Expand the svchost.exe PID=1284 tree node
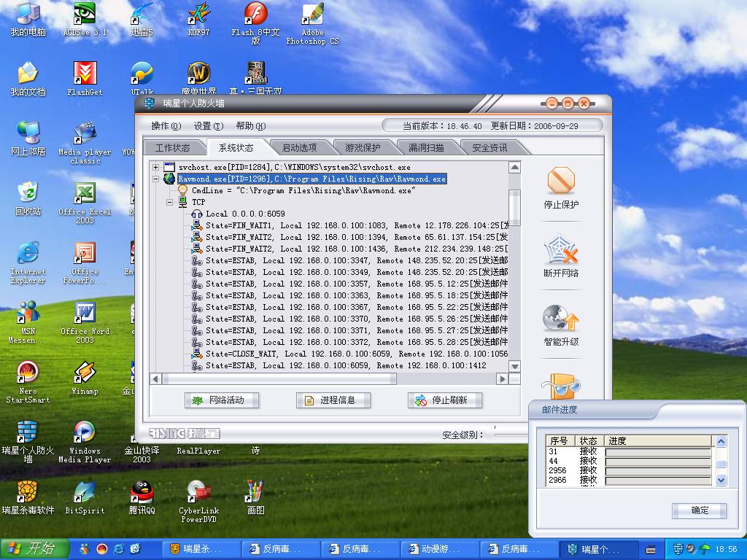The height and width of the screenshot is (560, 747). (156, 167)
